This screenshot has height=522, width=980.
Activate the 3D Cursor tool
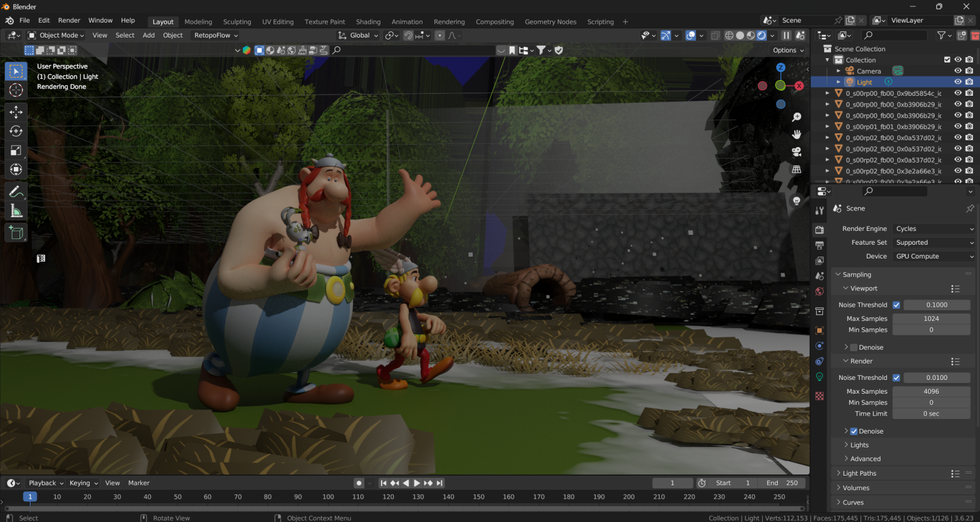click(x=16, y=90)
